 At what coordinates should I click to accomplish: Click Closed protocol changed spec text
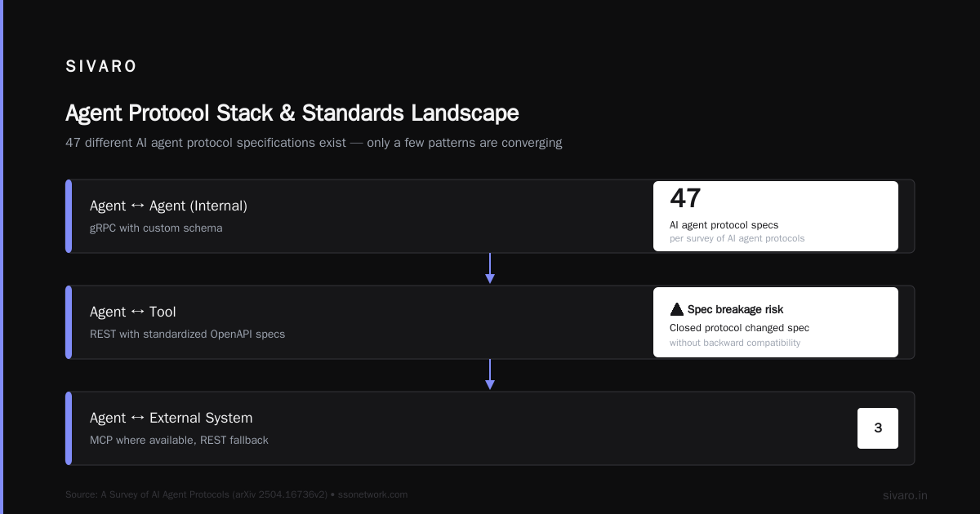click(x=739, y=328)
